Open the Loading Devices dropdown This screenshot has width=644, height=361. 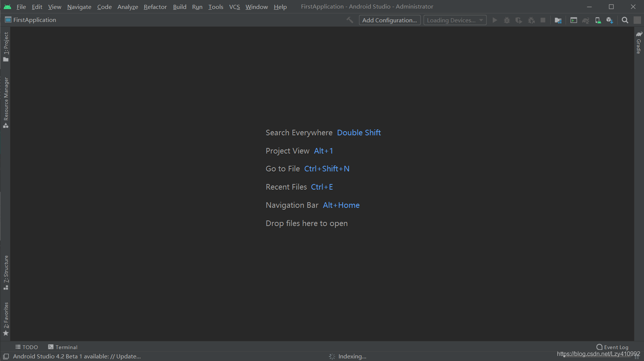click(x=455, y=20)
